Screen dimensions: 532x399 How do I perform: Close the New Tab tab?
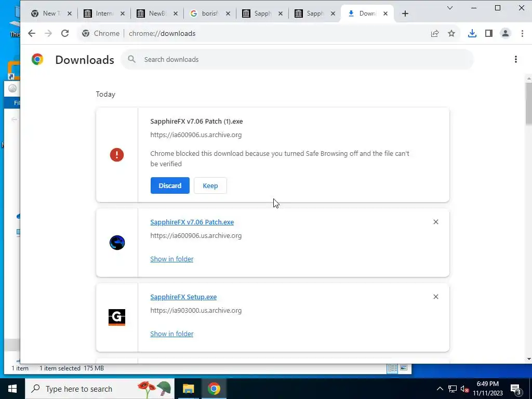click(x=69, y=14)
